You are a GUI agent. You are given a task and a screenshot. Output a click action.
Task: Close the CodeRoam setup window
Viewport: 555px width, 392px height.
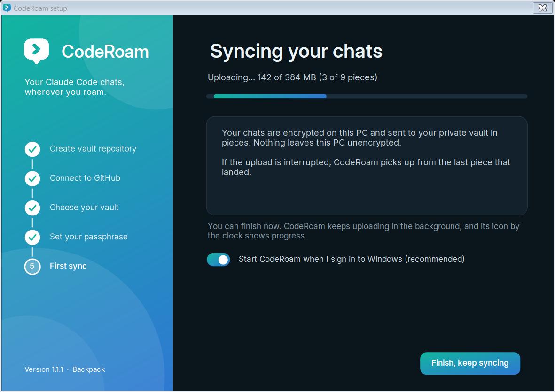(542, 8)
